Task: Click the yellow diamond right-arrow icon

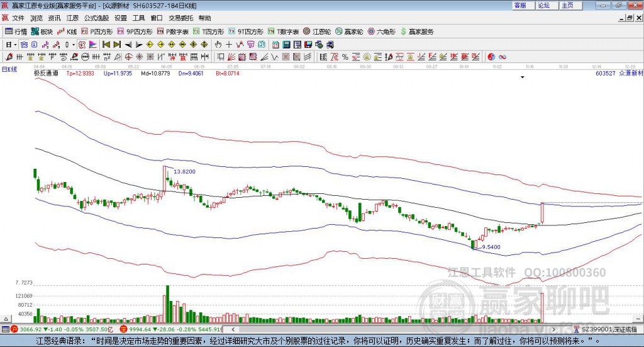Action: 160,45
